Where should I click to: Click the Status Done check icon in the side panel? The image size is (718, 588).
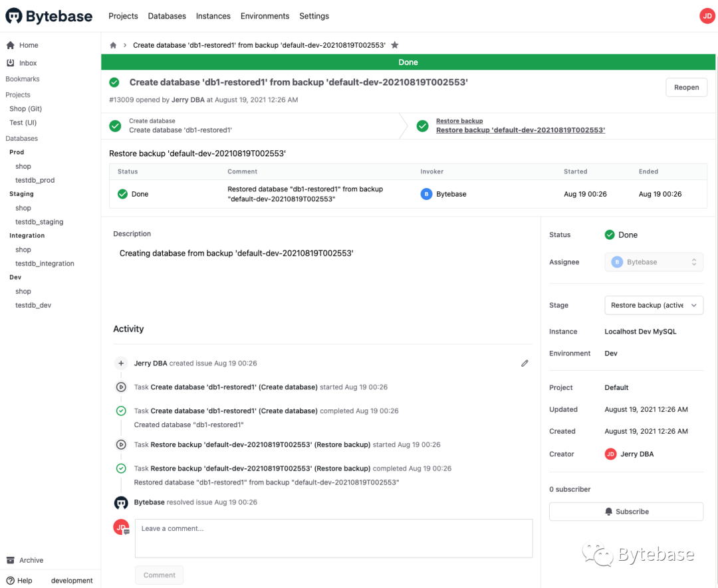[610, 235]
